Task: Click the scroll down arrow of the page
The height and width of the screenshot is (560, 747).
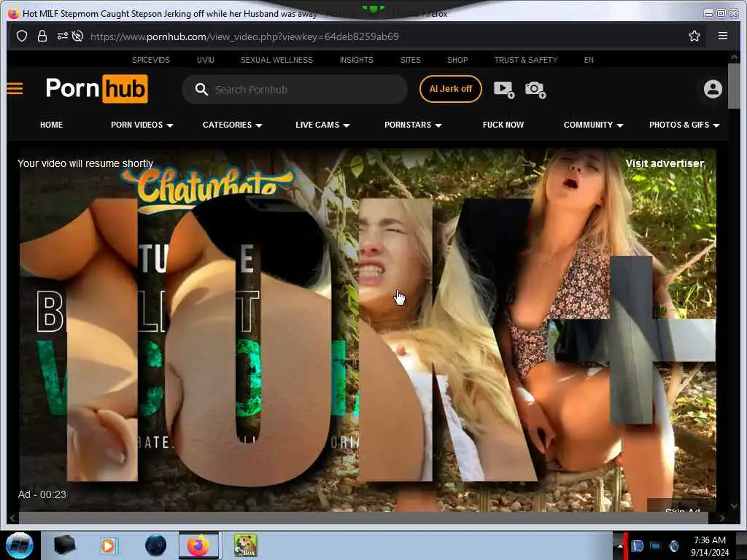Action: pyautogui.click(x=734, y=506)
